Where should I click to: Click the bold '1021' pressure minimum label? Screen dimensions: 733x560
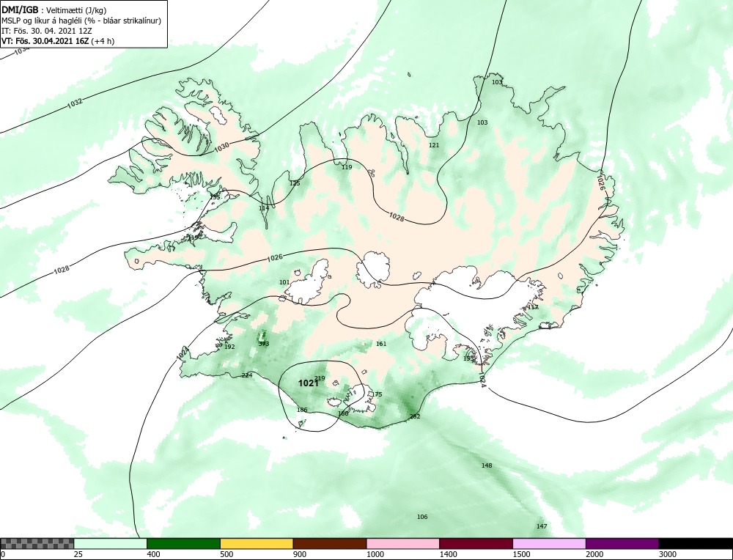click(308, 383)
